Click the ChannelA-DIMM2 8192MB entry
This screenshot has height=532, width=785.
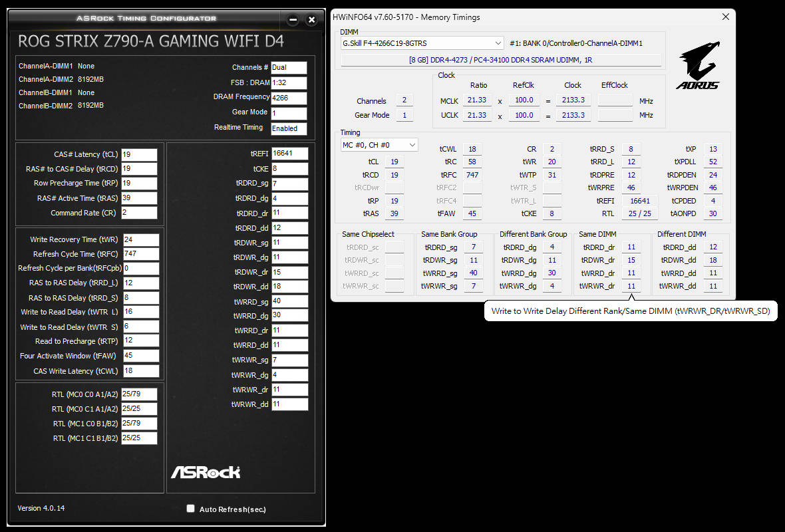point(61,80)
